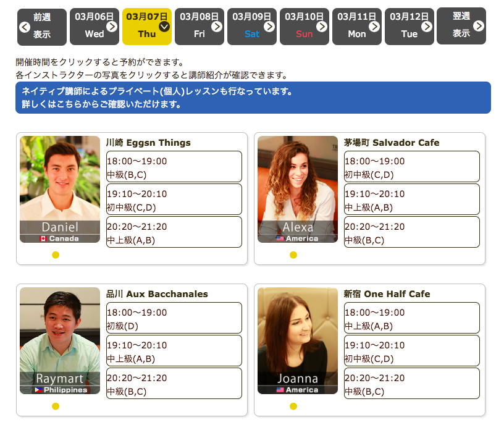The image size is (504, 425).
Task: Click arrow icon on 03月06日 Wed tab
Action: (112, 26)
